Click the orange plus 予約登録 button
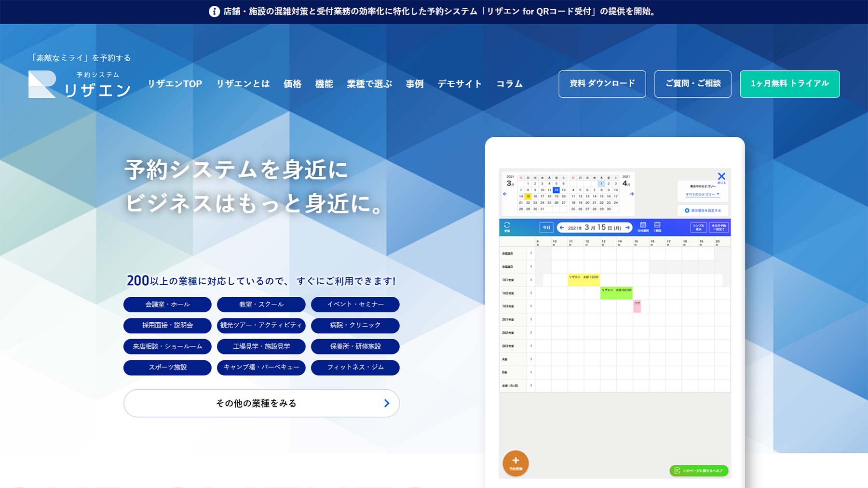 (515, 463)
